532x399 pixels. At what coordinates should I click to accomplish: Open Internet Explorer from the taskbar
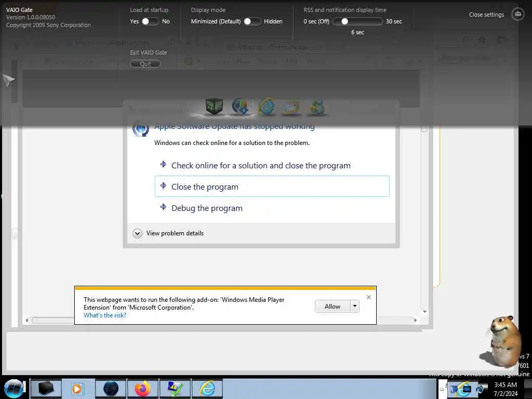coord(207,389)
